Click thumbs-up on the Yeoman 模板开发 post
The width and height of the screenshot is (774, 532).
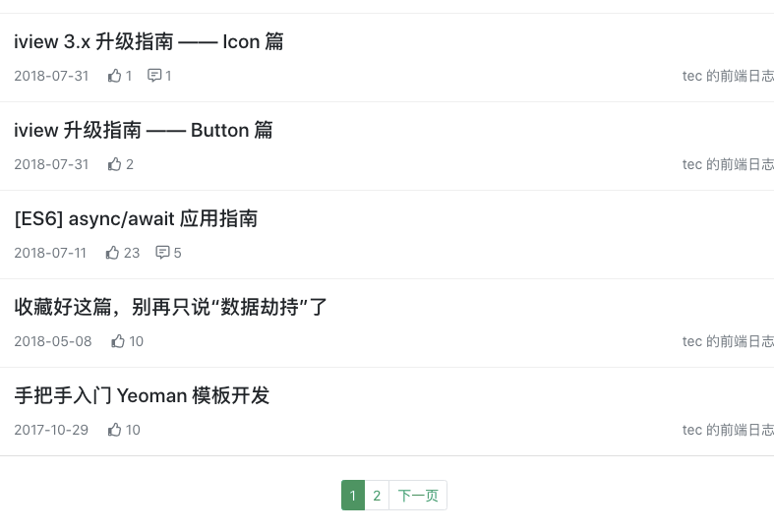pyautogui.click(x=114, y=430)
